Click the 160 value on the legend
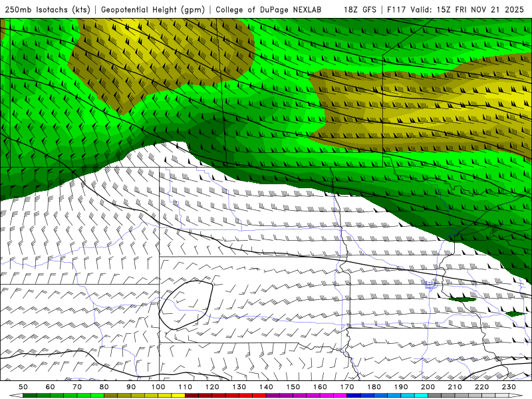532x399 pixels. point(320,387)
